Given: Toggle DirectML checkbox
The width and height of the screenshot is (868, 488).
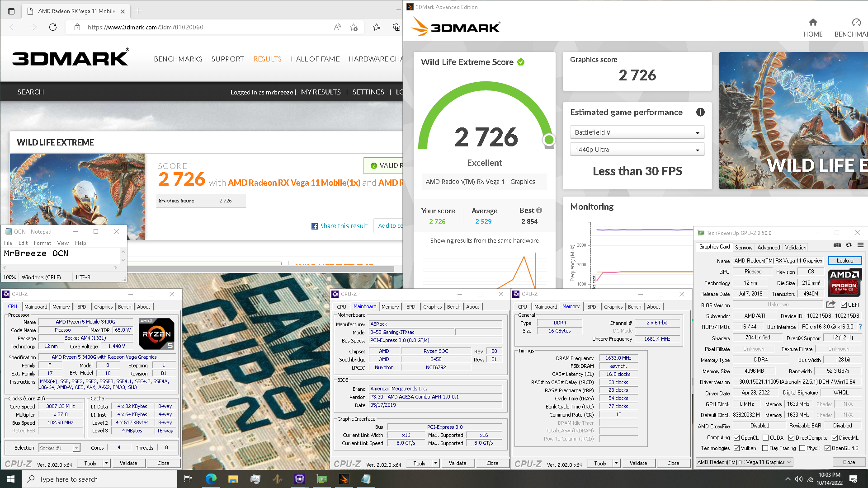Looking at the screenshot, I should (835, 437).
